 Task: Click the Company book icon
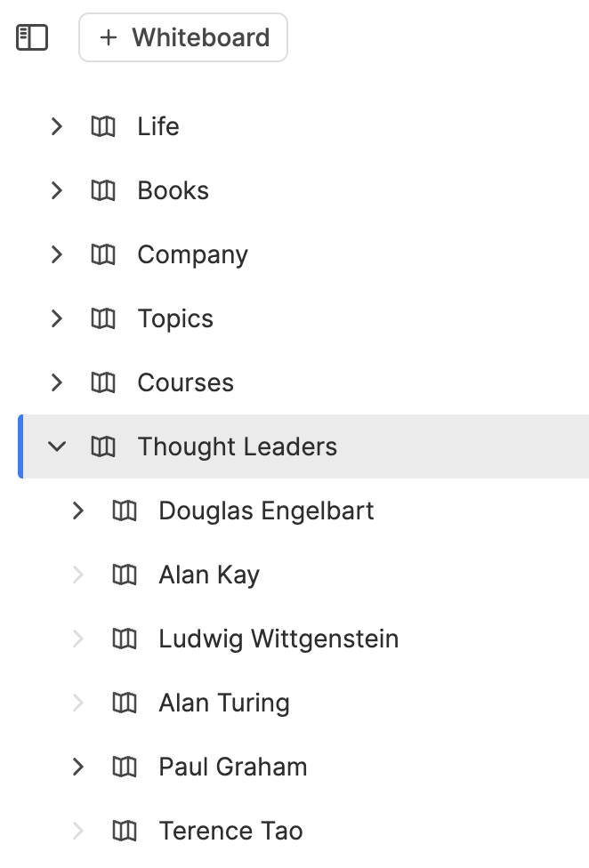click(x=103, y=254)
